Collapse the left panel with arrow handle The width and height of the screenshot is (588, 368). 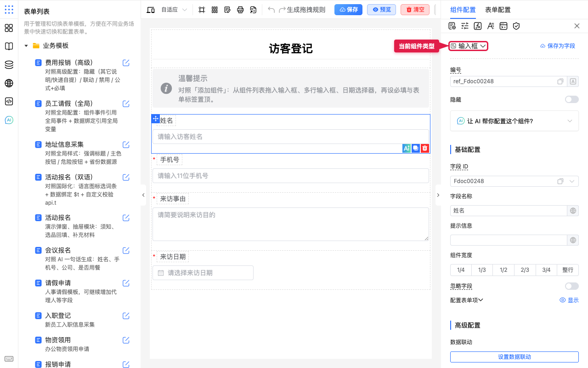(143, 195)
